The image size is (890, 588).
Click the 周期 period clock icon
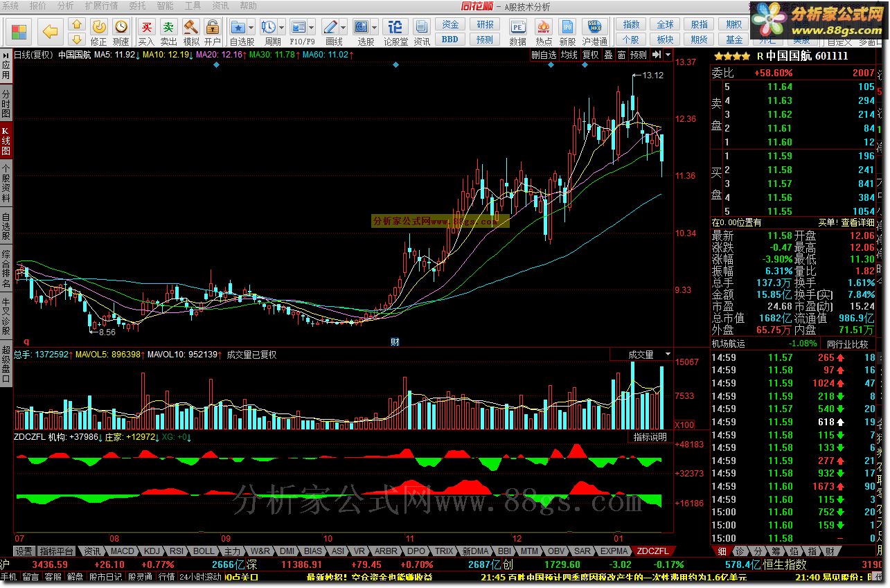coord(267,27)
